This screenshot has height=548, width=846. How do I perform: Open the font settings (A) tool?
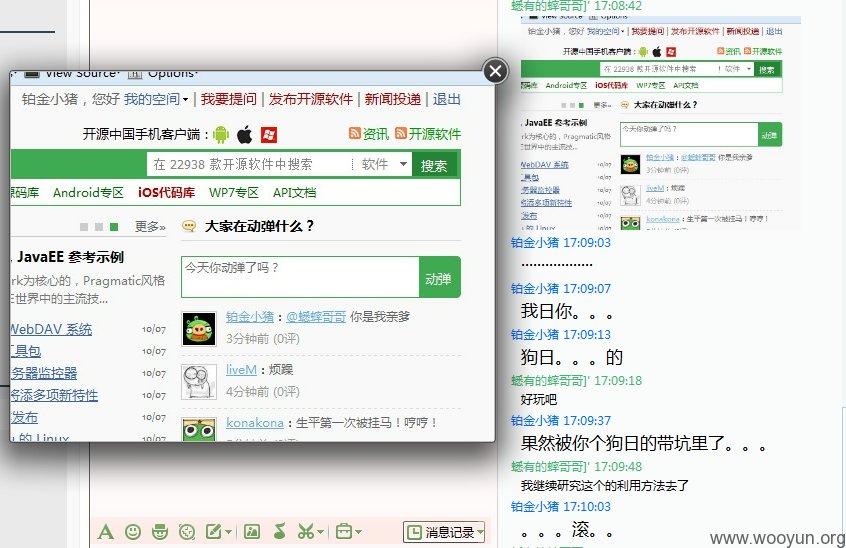click(x=106, y=532)
